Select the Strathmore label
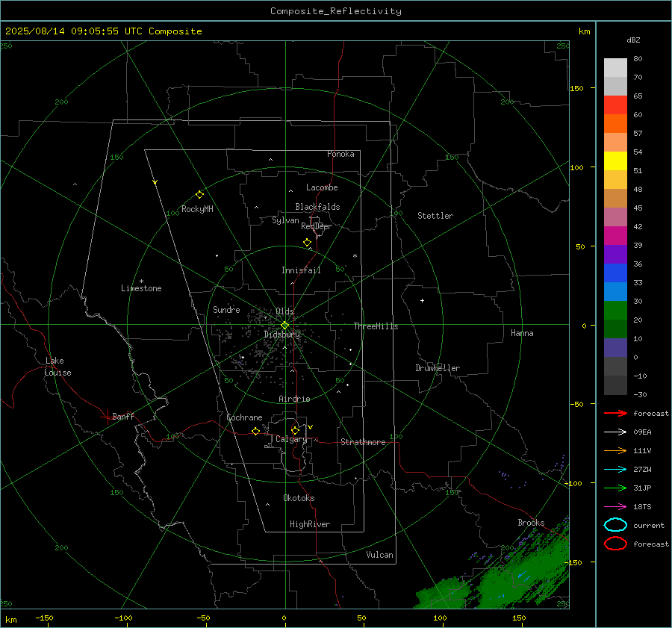The height and width of the screenshot is (628, 672). click(x=363, y=442)
